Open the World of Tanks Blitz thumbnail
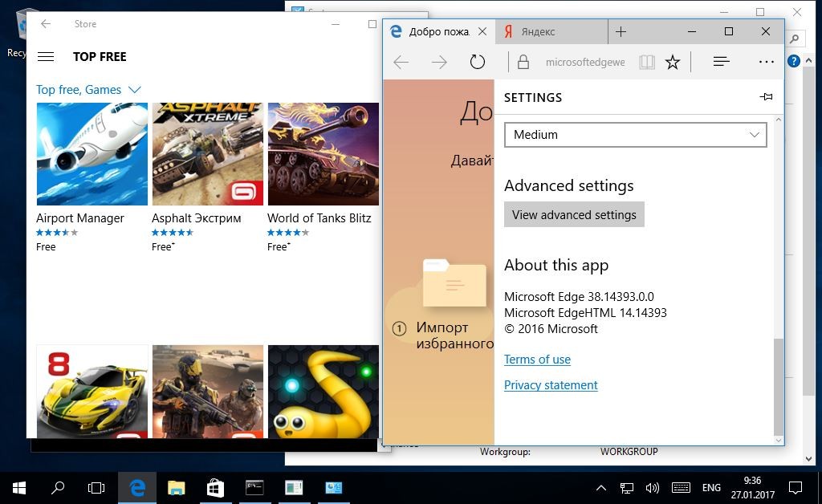 pos(323,154)
